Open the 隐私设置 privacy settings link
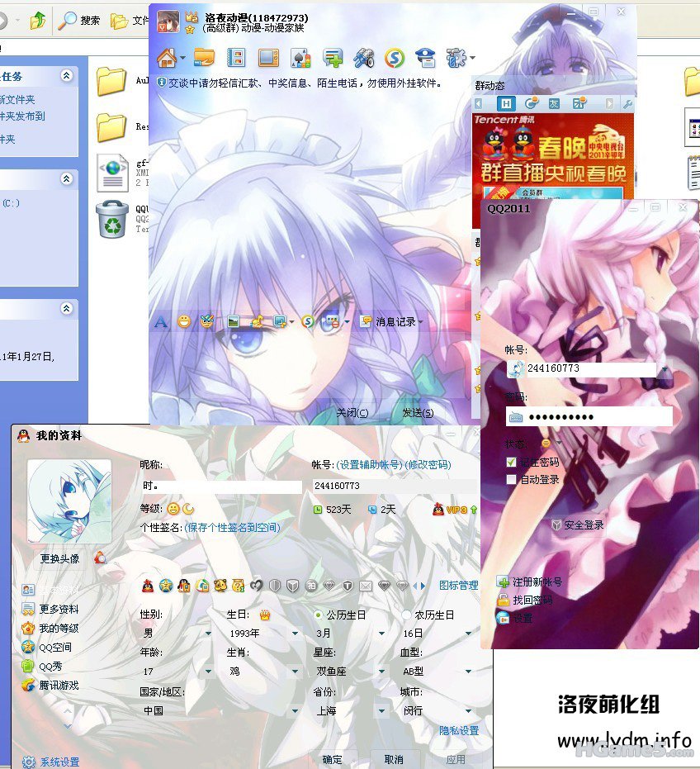700x769 pixels. pos(459,730)
